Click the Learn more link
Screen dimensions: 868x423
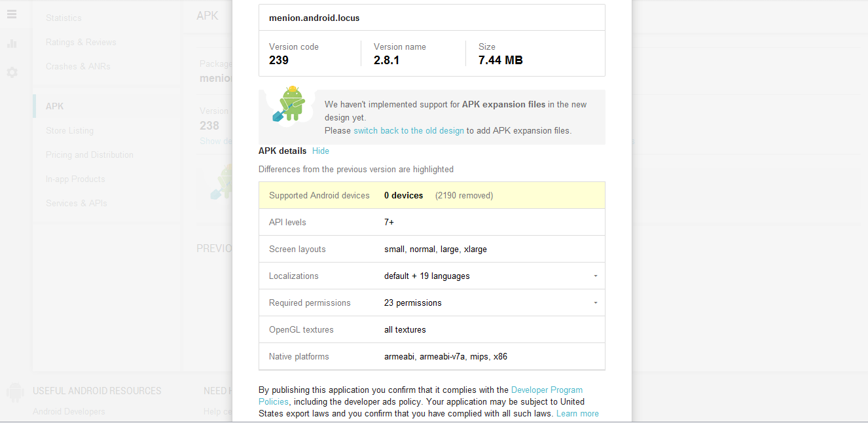coord(577,414)
